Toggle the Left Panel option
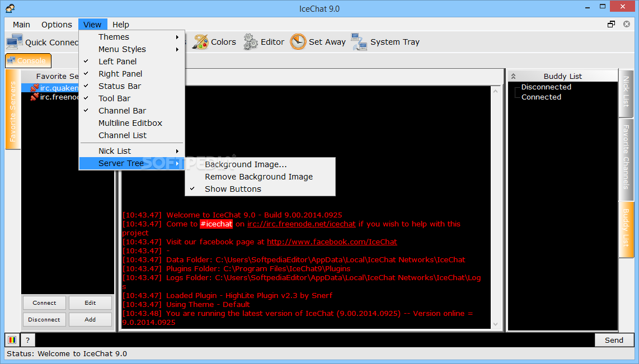639x364 pixels. point(131,62)
